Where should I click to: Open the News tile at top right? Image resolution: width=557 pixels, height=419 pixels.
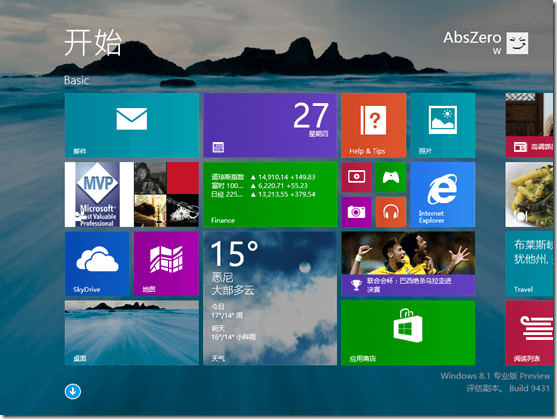click(x=529, y=125)
